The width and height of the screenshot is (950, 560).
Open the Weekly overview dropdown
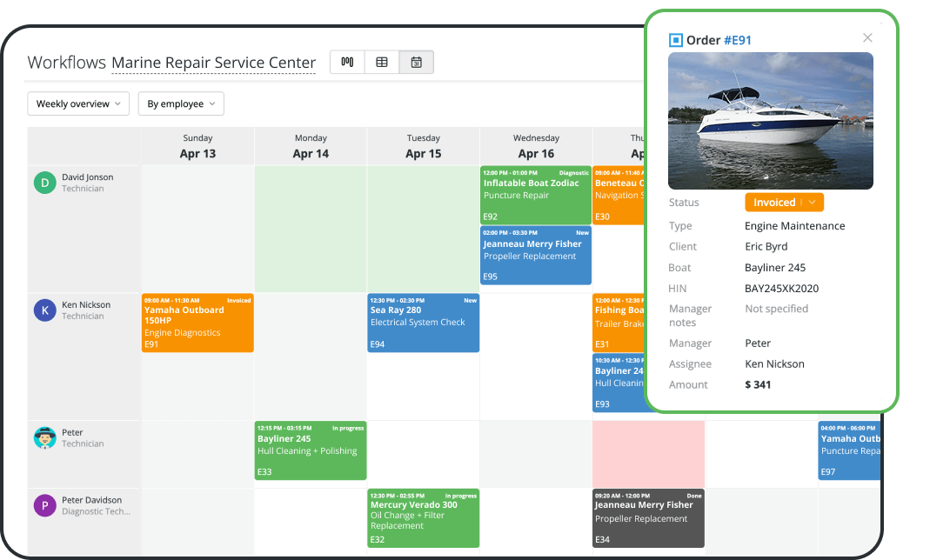(78, 103)
